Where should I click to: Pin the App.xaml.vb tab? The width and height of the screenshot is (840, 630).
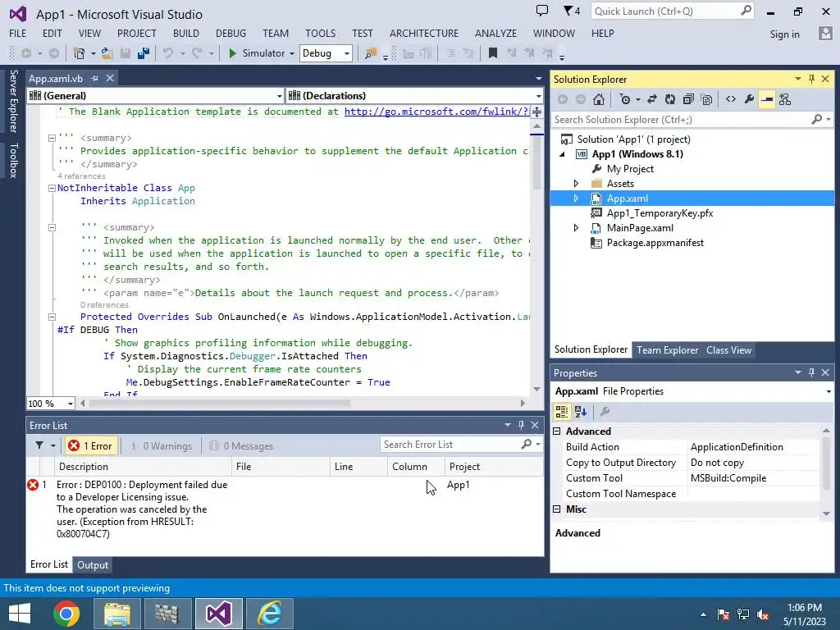pos(95,78)
